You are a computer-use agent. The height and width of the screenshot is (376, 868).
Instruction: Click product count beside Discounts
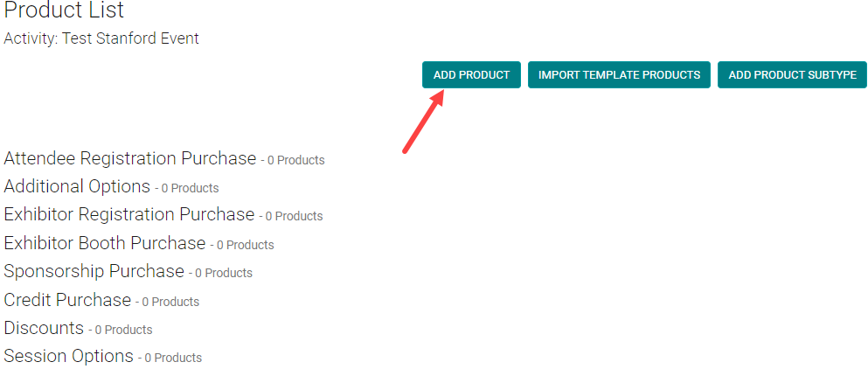[x=123, y=330]
